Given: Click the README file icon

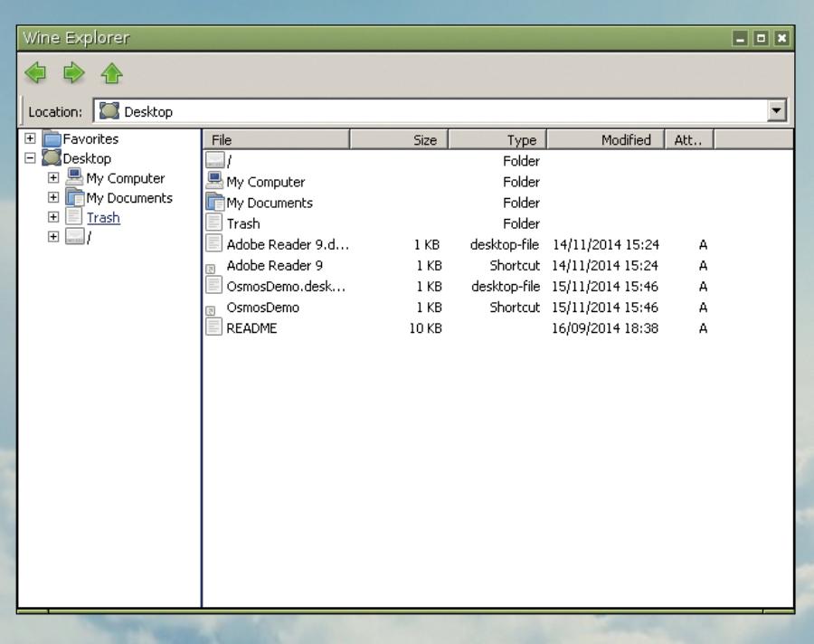Looking at the screenshot, I should (x=213, y=327).
